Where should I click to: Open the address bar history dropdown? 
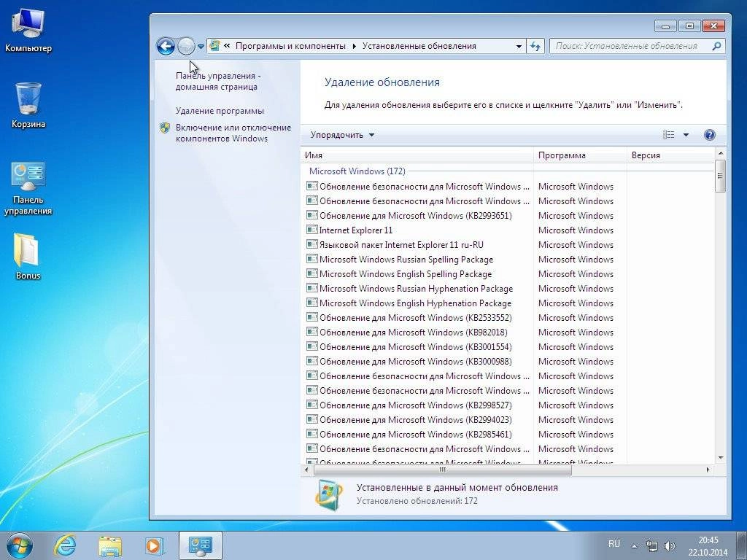519,46
